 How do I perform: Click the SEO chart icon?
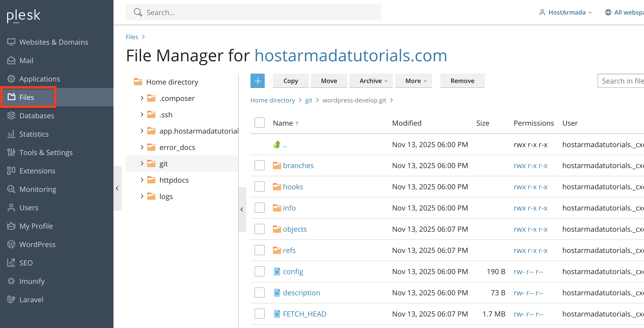11,263
